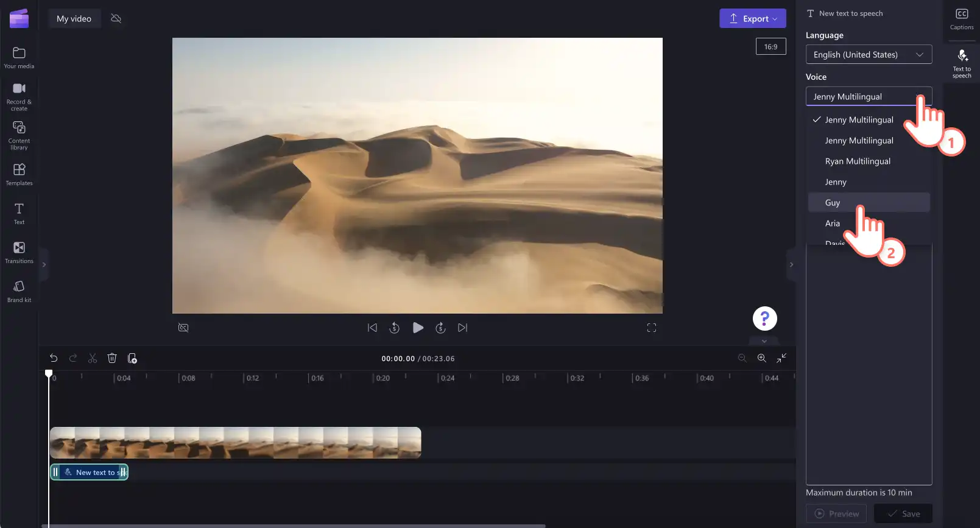Click the duplicate clip icon
980x528 pixels.
point(132,358)
